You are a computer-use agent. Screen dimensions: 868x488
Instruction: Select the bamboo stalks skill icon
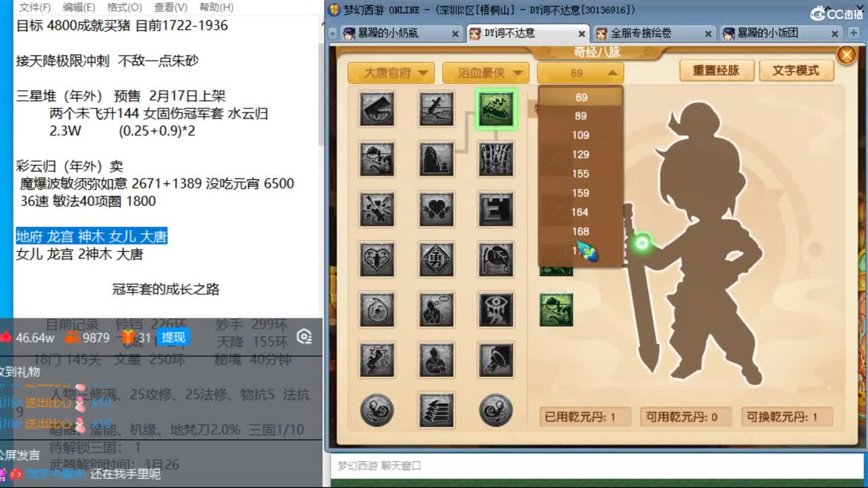496,159
